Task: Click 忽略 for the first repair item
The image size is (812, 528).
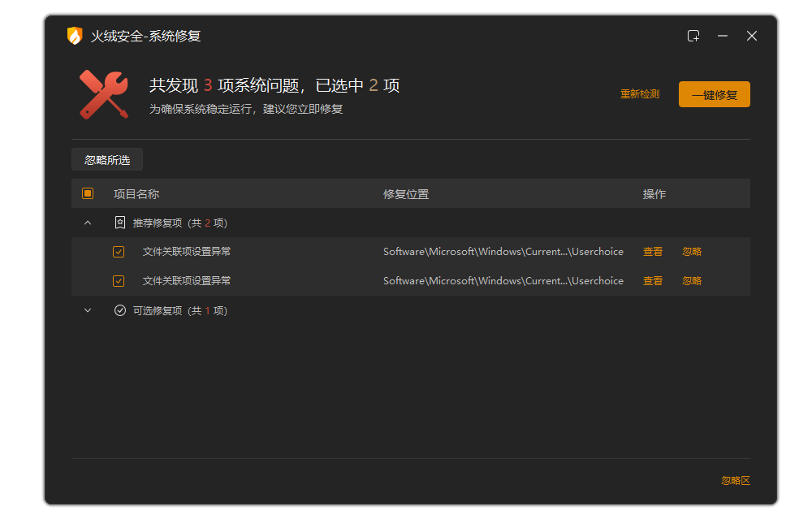Action: (x=692, y=252)
